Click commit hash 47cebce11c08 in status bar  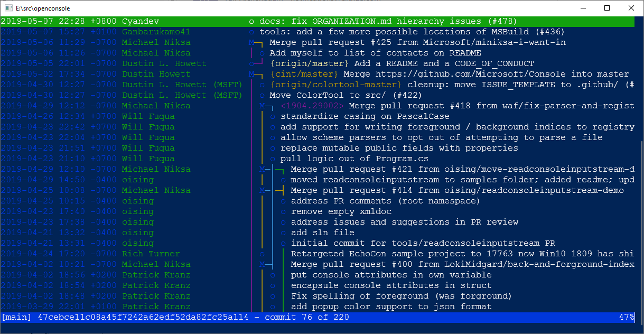point(143,317)
